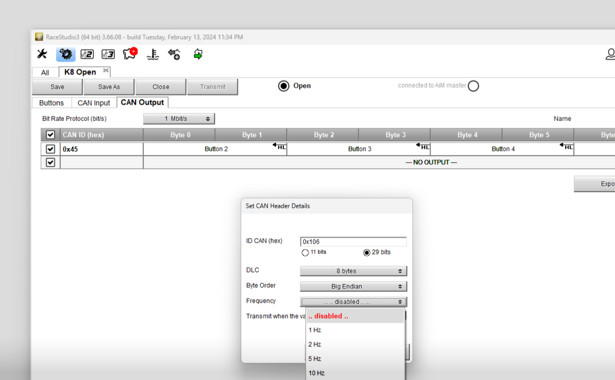Select the disabled frequency option
The width and height of the screenshot is (615, 380).
click(355, 316)
